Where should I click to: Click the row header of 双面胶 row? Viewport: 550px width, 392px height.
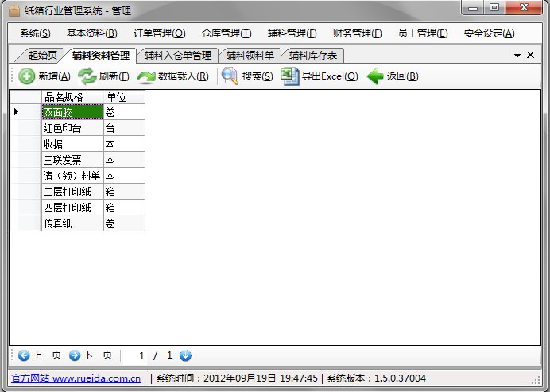(x=25, y=112)
